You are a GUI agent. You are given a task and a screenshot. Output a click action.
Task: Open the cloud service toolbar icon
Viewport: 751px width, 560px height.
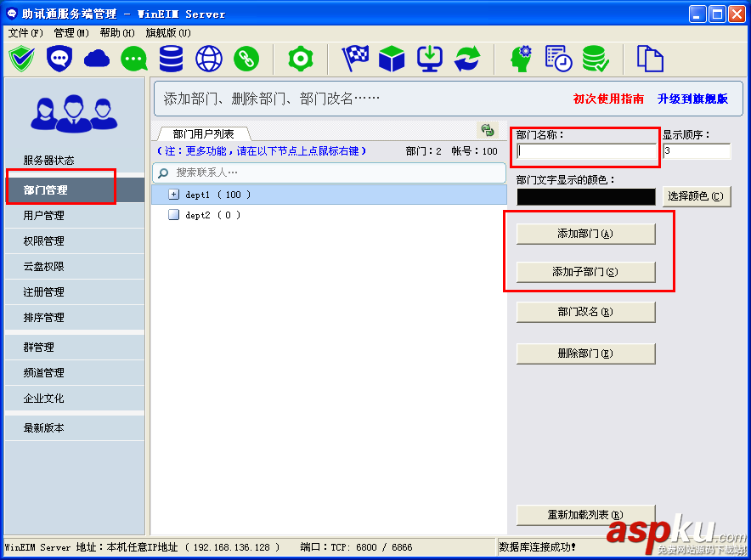pyautogui.click(x=96, y=59)
